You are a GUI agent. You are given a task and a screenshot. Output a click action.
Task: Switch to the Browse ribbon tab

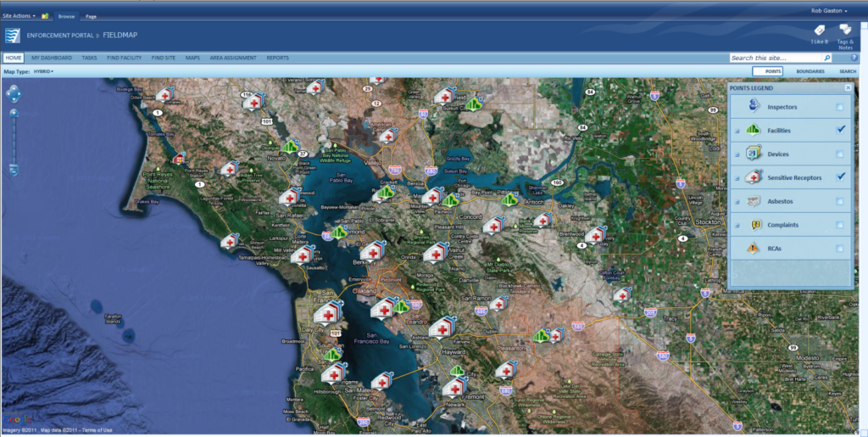point(66,16)
